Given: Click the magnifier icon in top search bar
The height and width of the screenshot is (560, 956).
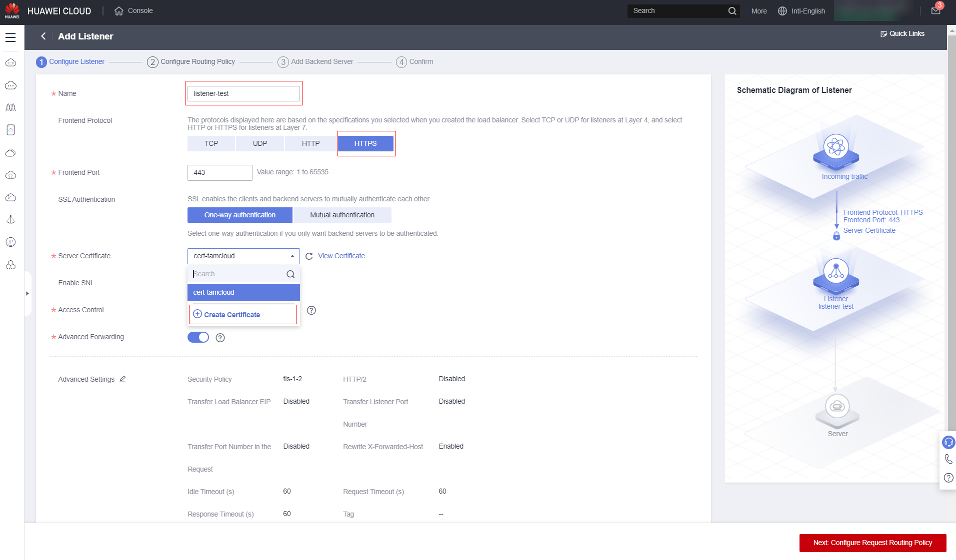Looking at the screenshot, I should 732,11.
